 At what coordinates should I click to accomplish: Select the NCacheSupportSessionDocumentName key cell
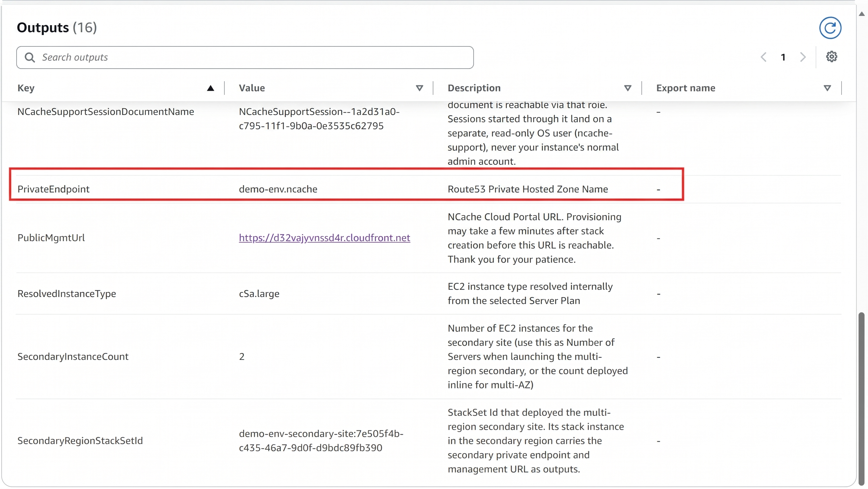tap(105, 111)
